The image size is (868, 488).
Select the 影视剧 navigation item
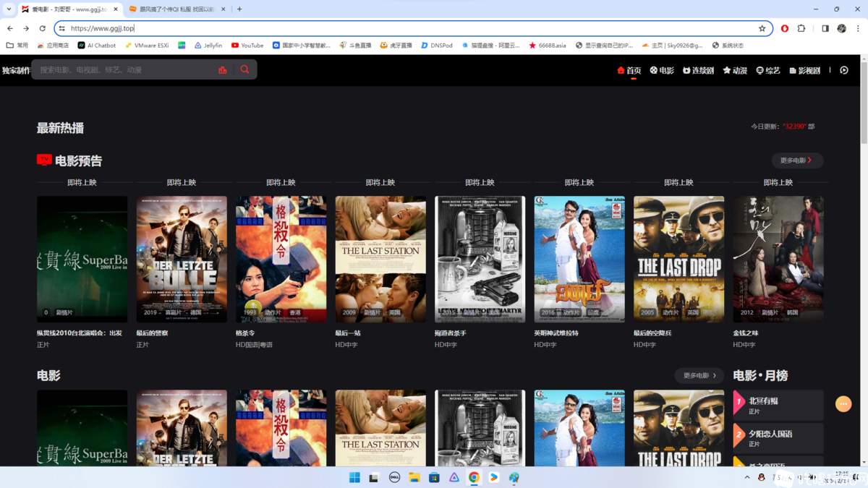coord(805,70)
